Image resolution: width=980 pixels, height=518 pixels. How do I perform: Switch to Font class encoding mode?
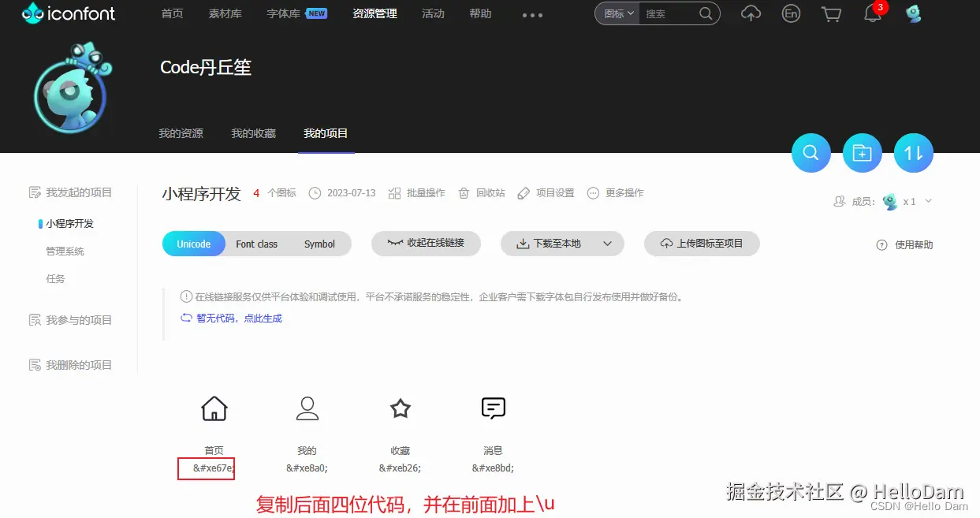256,244
